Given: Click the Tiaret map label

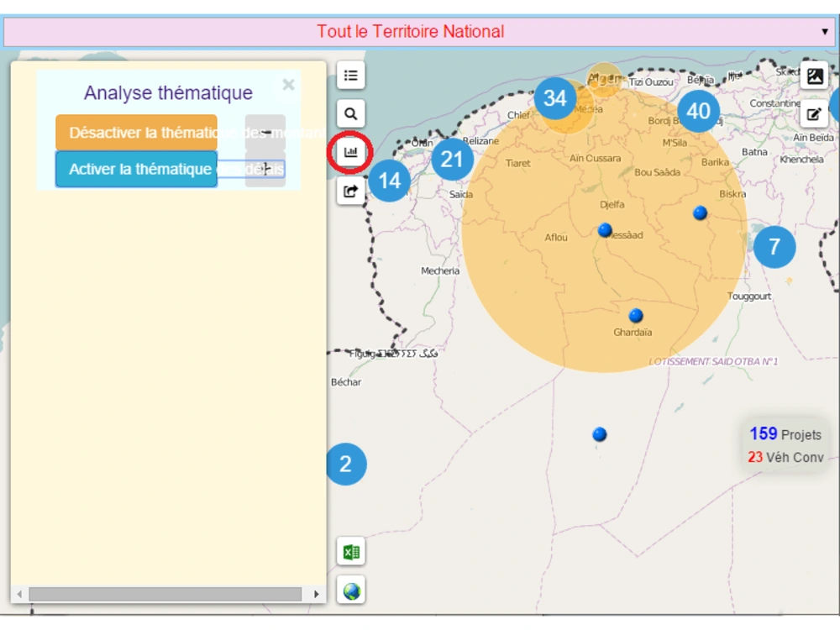Looking at the screenshot, I should pyautogui.click(x=517, y=164).
